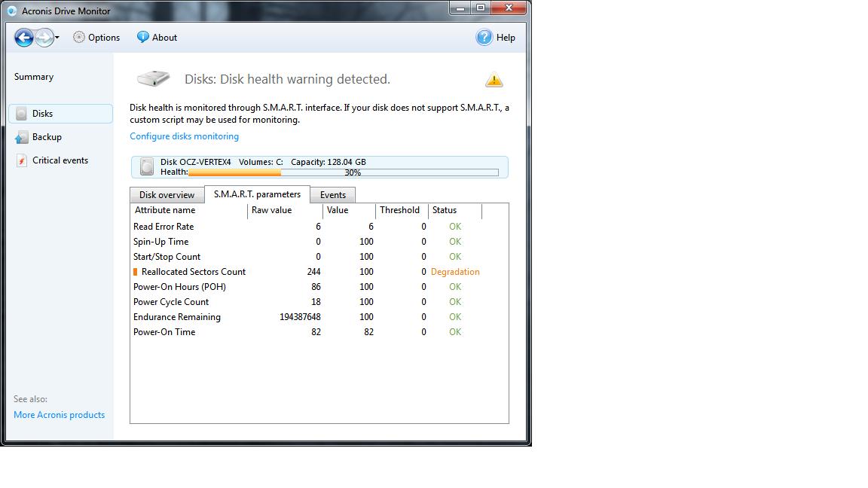Switch to the Disk overview tab
Viewport: 868px width, 488px height.
167,195
